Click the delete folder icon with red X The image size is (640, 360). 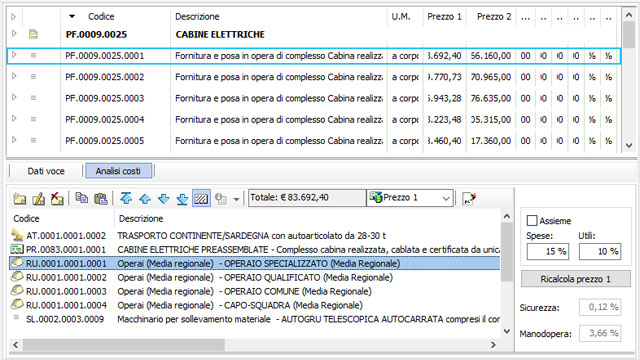tap(57, 199)
